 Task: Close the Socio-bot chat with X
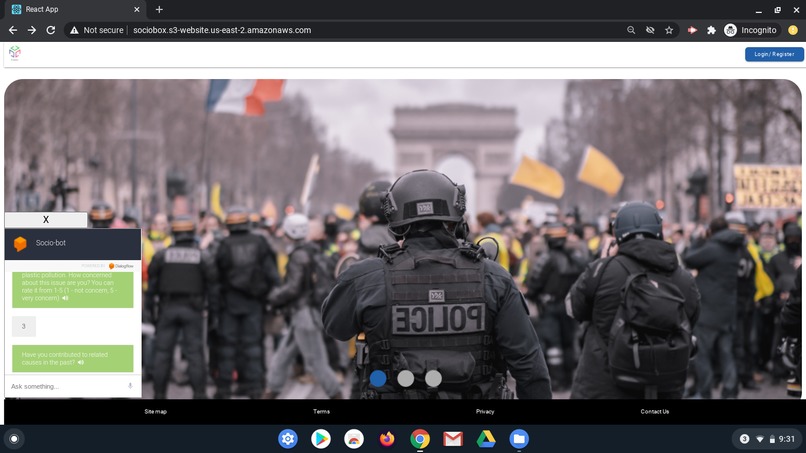[46, 220]
